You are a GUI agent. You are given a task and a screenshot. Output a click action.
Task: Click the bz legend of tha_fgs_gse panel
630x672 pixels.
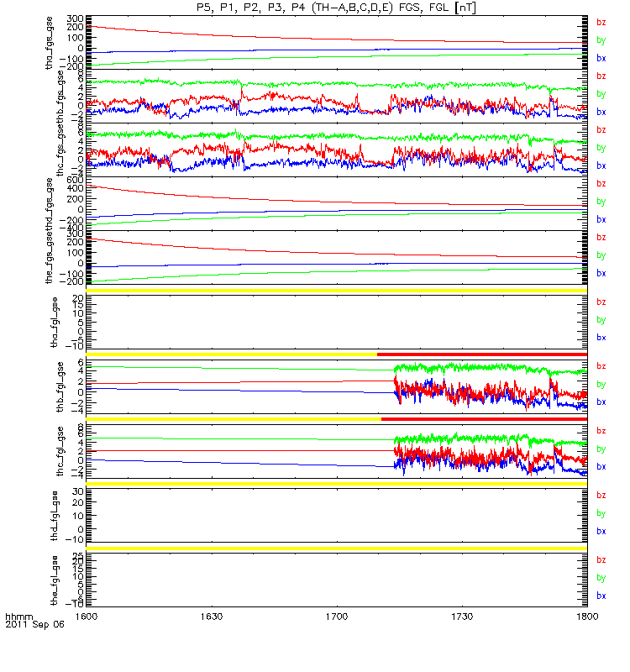click(601, 23)
